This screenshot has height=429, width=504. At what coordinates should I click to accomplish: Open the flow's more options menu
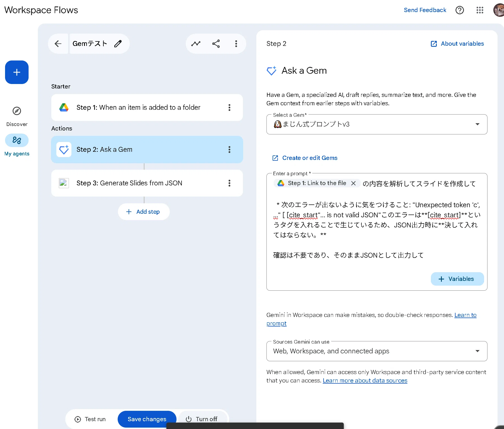[x=236, y=44]
